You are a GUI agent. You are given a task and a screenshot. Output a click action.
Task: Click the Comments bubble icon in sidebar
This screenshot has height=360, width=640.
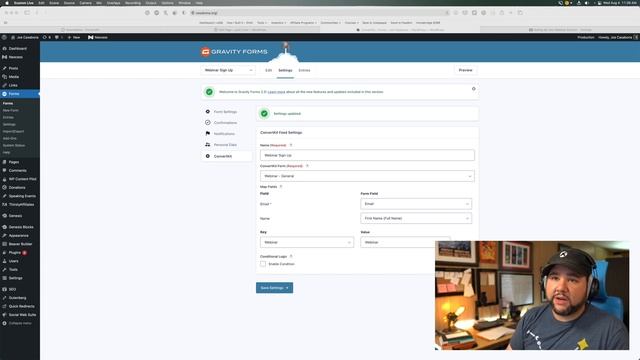(x=4, y=171)
